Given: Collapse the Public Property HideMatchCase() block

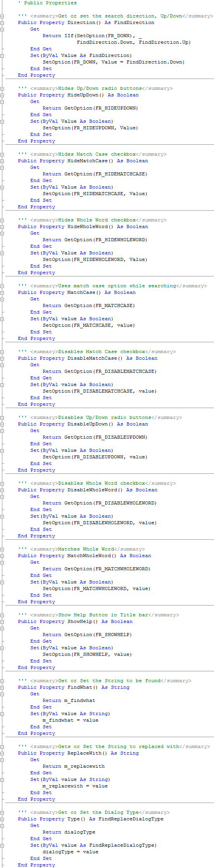Looking at the screenshot, I should (x=2, y=161).
